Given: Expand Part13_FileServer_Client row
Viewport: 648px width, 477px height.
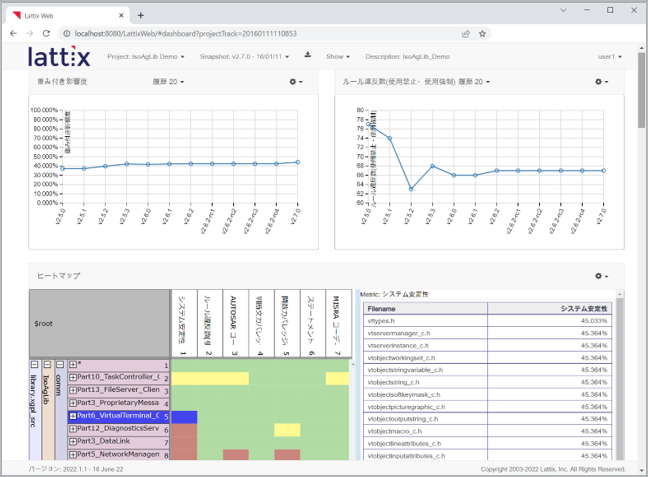Looking at the screenshot, I should [73, 390].
